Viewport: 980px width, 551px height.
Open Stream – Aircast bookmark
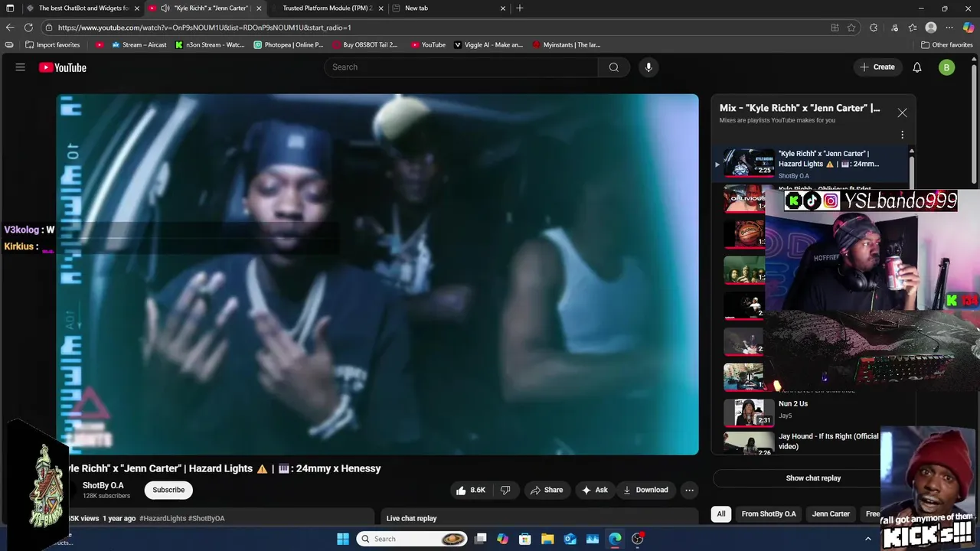(x=139, y=44)
